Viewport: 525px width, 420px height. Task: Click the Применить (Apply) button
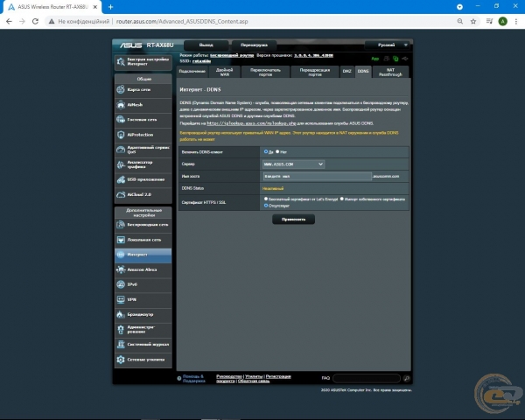click(x=293, y=220)
